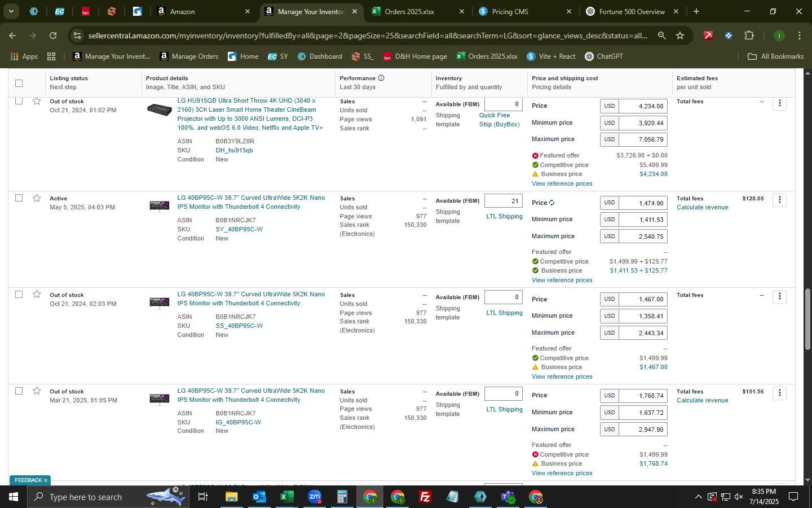812x508 pixels.
Task: View reference prices for SS_40BP95C-W row
Action: click(x=562, y=376)
